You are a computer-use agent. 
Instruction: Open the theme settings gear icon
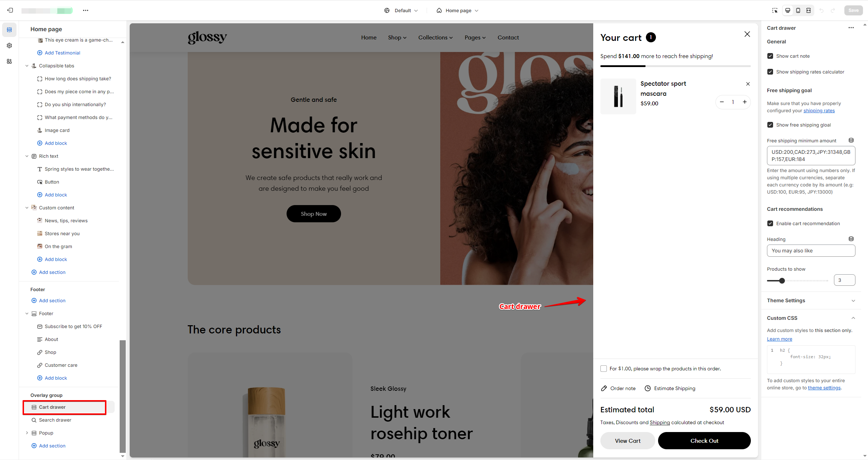[9, 46]
